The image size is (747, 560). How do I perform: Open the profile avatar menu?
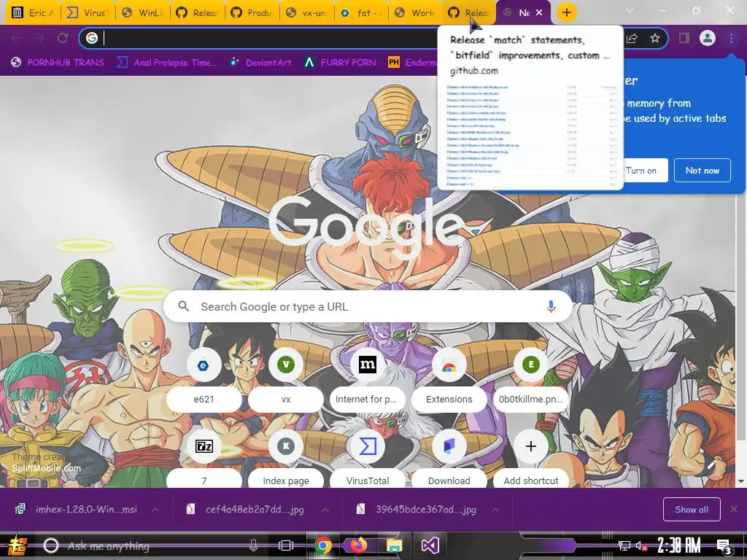708,38
